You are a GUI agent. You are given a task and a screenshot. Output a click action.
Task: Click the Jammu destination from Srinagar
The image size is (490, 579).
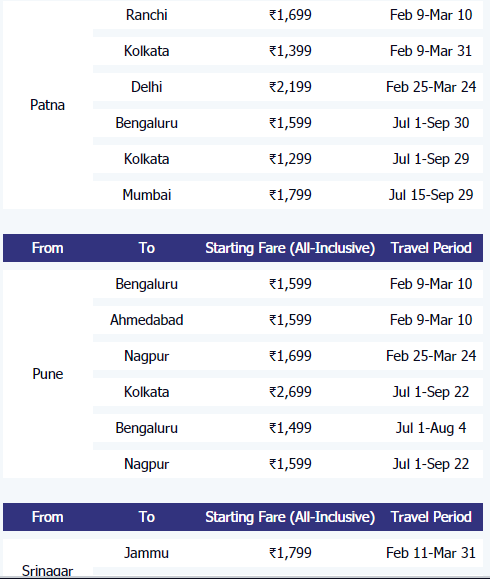(147, 553)
